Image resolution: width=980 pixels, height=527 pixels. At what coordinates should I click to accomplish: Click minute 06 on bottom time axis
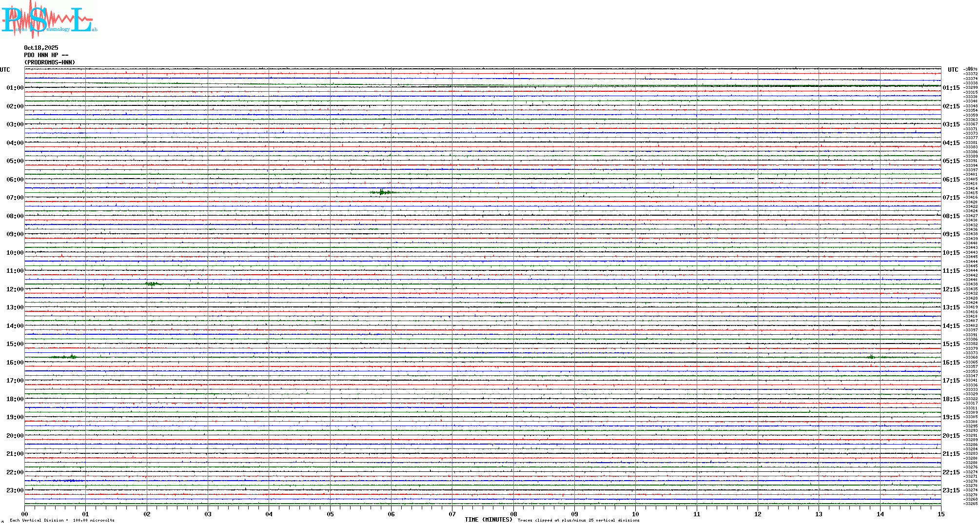coord(391,514)
